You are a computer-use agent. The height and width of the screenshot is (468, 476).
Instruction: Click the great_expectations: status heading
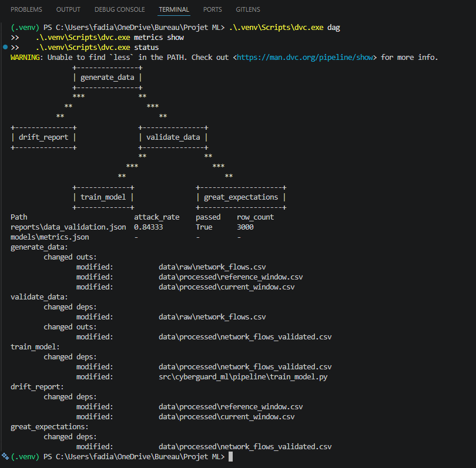49,427
